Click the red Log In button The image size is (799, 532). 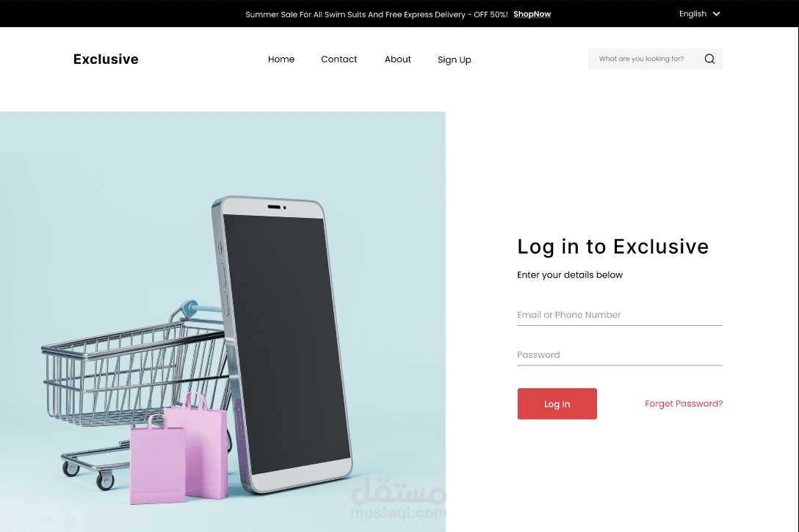(x=557, y=404)
